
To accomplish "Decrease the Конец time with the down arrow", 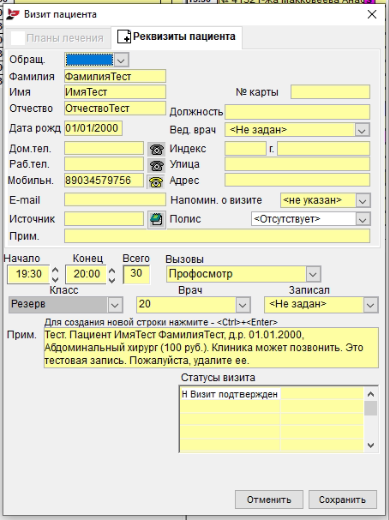I will (112, 279).
